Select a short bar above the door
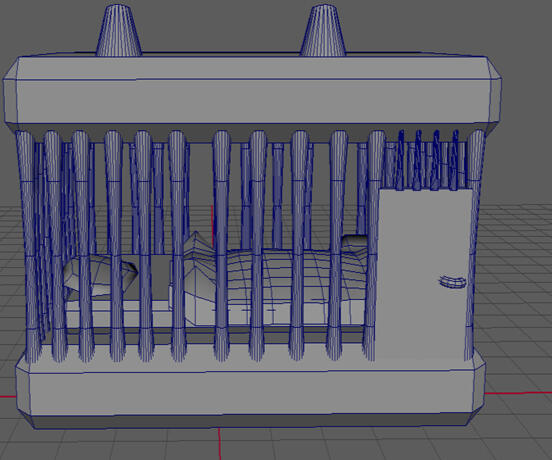Image resolution: width=552 pixels, height=460 pixels. click(x=418, y=160)
